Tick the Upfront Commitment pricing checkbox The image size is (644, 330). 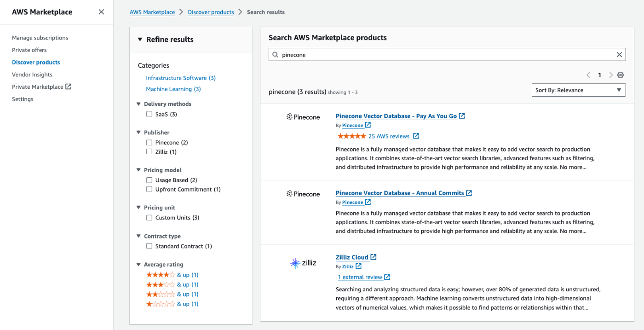pyautogui.click(x=149, y=190)
